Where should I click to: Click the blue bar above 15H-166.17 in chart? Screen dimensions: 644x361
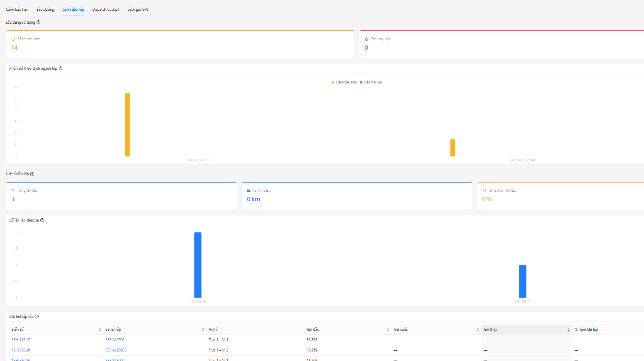click(523, 281)
